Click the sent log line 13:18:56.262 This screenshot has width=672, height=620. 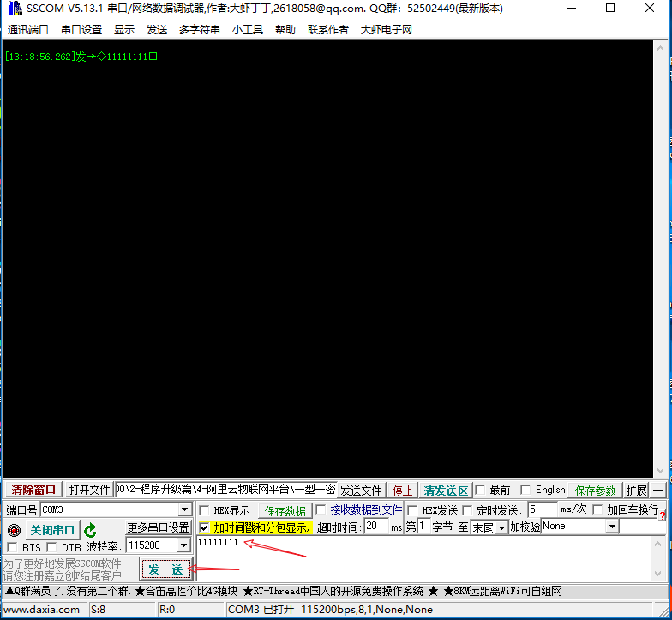(81, 57)
